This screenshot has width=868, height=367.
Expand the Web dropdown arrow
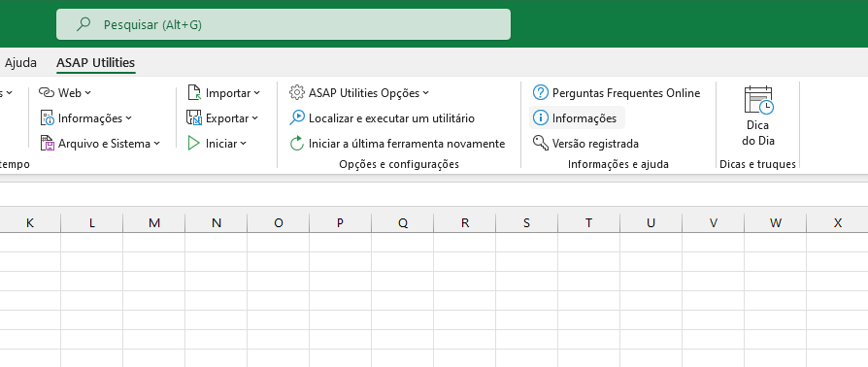coord(88,93)
